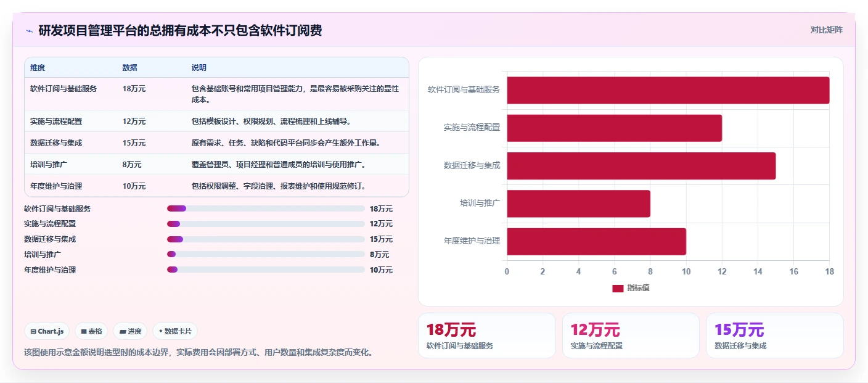Viewport: 868px width, 383px height.
Task: Click the 实施与流程配置 progress bar
Action: [266, 224]
